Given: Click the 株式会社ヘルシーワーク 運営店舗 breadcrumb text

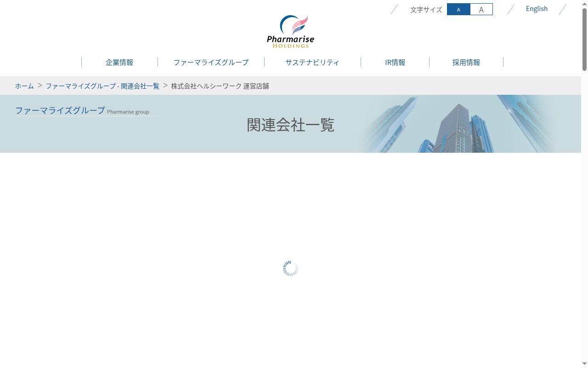Looking at the screenshot, I should 220,86.
